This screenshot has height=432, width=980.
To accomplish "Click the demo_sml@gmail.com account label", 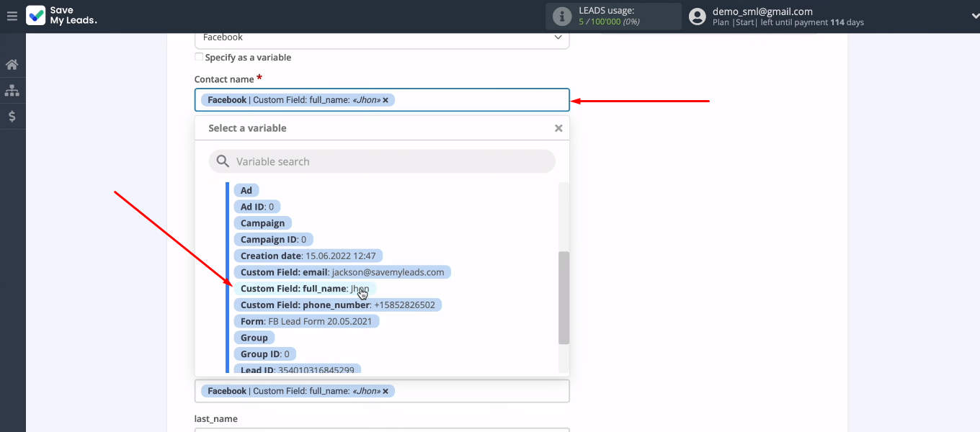I will [x=762, y=12].
